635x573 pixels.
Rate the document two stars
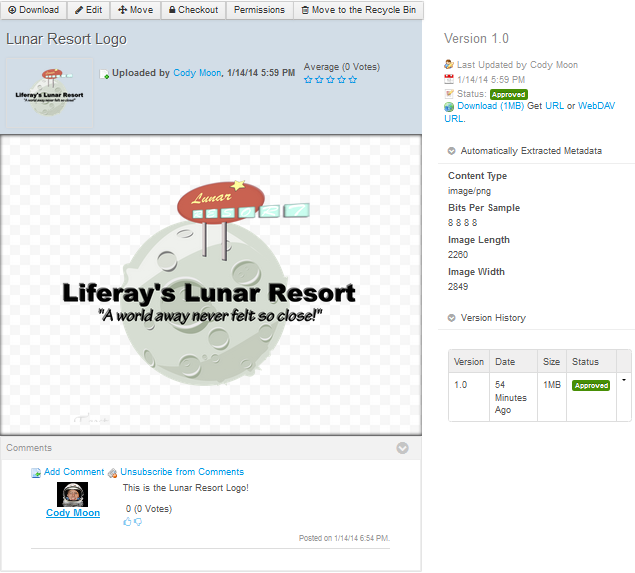[x=319, y=79]
